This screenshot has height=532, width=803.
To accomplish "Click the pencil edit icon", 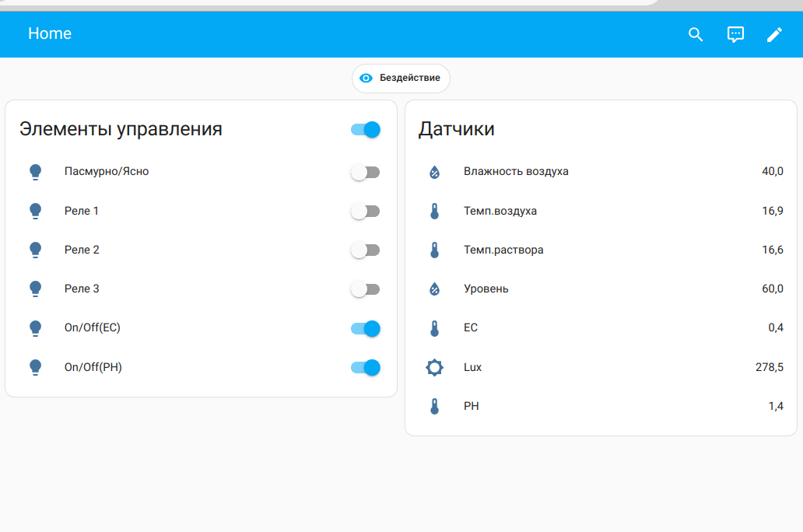I will (774, 34).
